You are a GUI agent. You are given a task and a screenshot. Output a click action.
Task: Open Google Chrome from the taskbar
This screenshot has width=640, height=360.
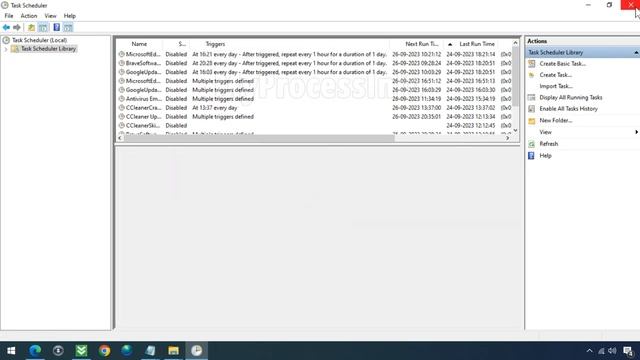pos(104,351)
